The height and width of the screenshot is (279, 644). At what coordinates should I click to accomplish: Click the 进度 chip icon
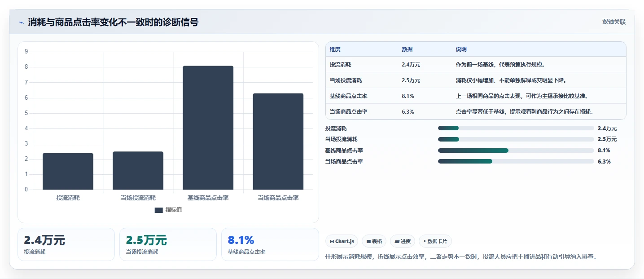point(397,242)
